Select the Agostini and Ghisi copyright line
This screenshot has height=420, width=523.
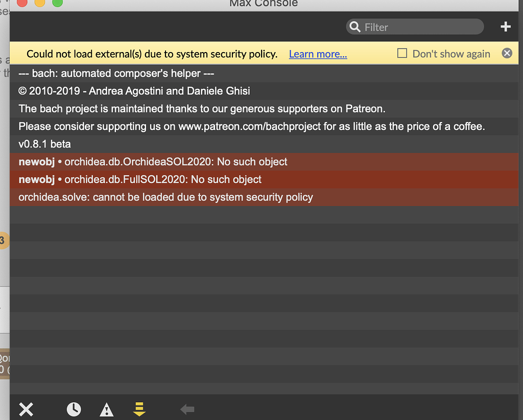[134, 91]
